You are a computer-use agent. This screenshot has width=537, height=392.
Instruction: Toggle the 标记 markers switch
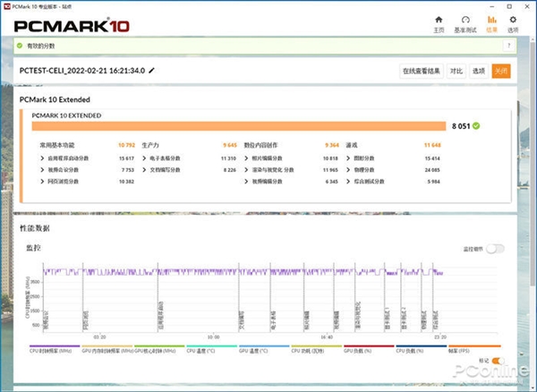pos(498,361)
